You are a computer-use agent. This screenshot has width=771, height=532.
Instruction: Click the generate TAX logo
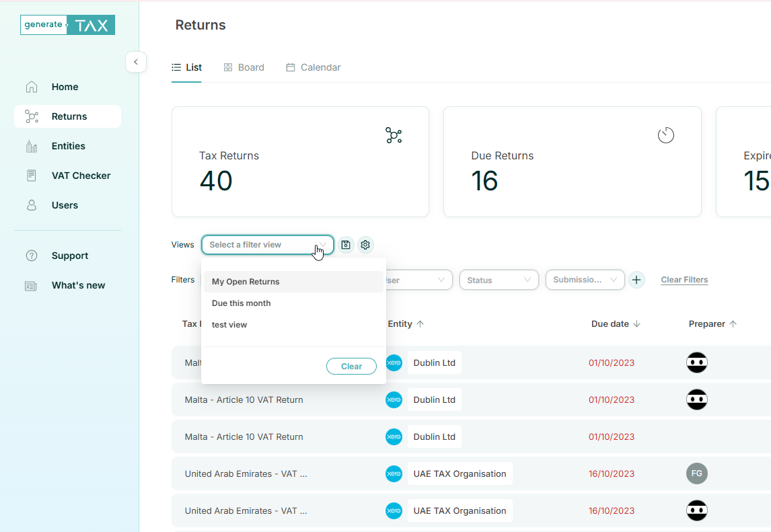point(67,25)
